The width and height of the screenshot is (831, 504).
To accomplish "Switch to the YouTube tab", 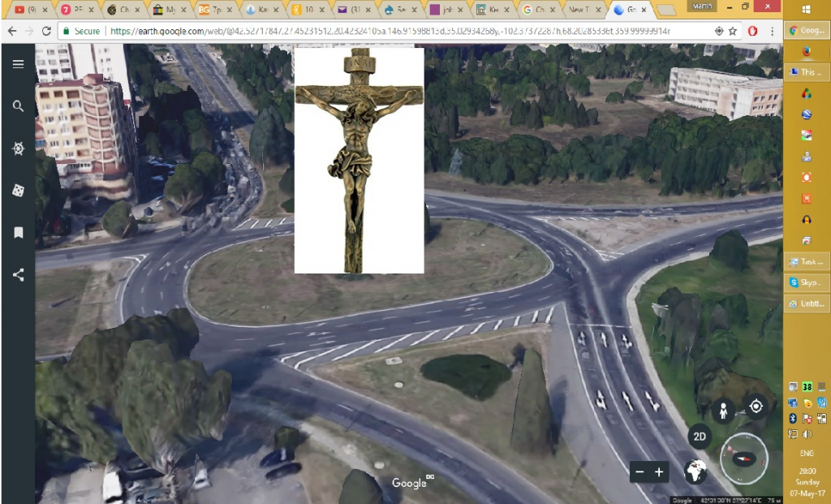I will click(x=31, y=10).
